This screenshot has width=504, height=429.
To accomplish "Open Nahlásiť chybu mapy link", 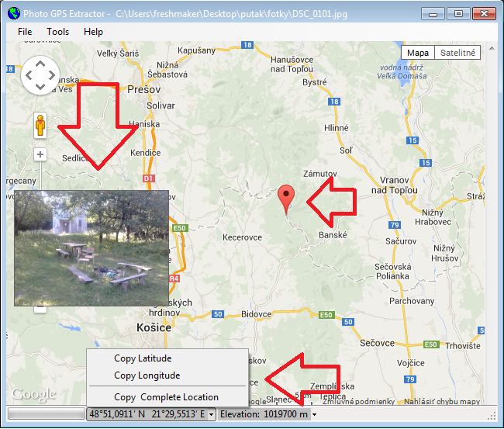I will tap(442, 401).
